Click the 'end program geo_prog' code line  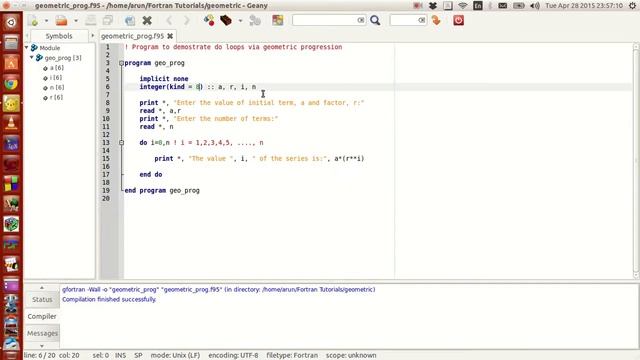click(x=162, y=190)
